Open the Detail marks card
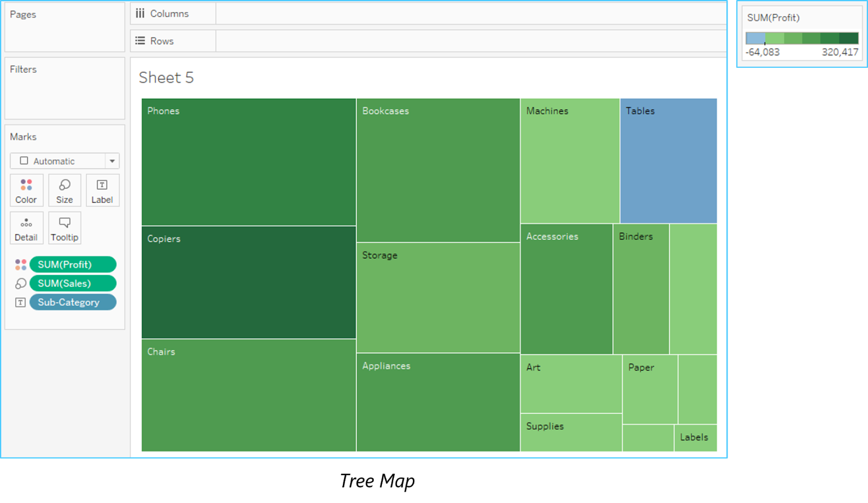Image resolution: width=868 pixels, height=503 pixels. point(26,228)
